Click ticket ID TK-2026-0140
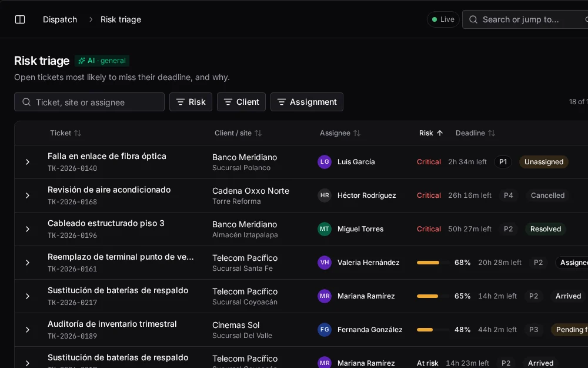 point(72,168)
